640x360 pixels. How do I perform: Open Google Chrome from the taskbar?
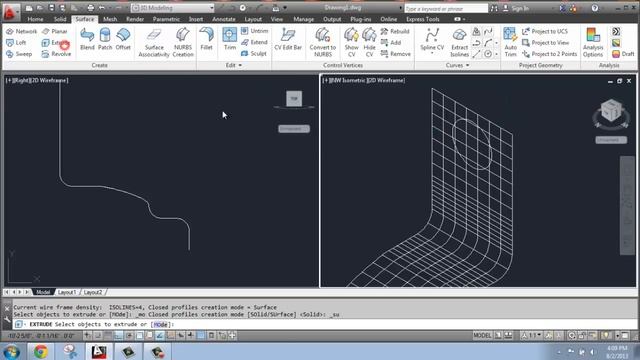[x=40, y=352]
